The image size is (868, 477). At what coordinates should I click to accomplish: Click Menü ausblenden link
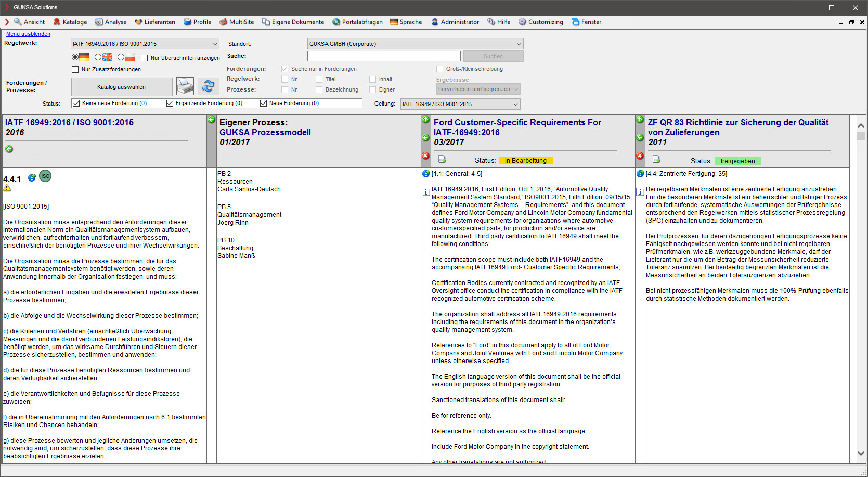28,34
